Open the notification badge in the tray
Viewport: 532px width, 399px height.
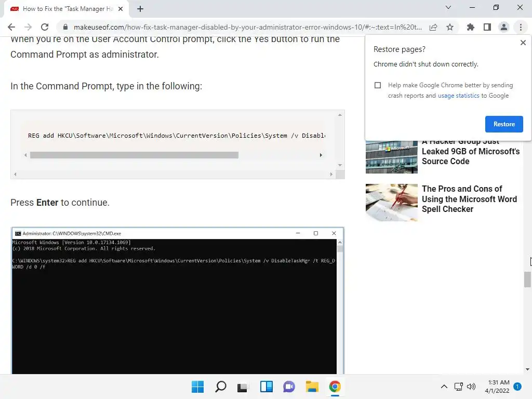click(x=517, y=387)
